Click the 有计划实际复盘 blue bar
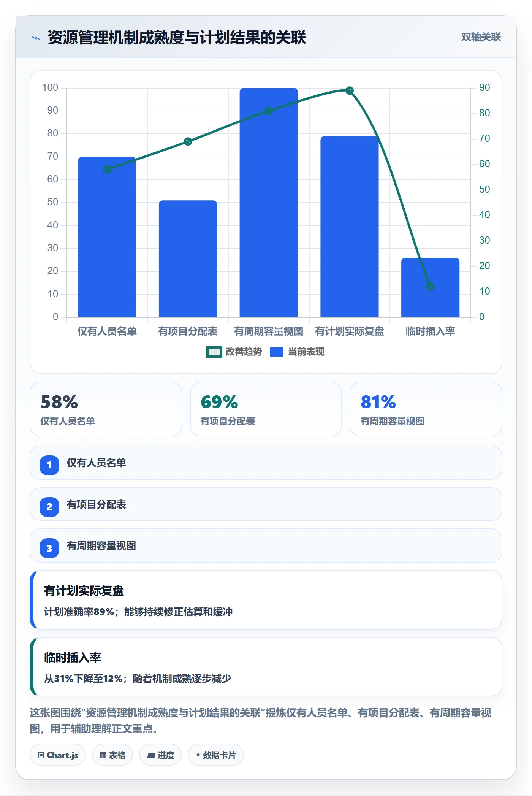This screenshot has width=532, height=796. [350, 227]
